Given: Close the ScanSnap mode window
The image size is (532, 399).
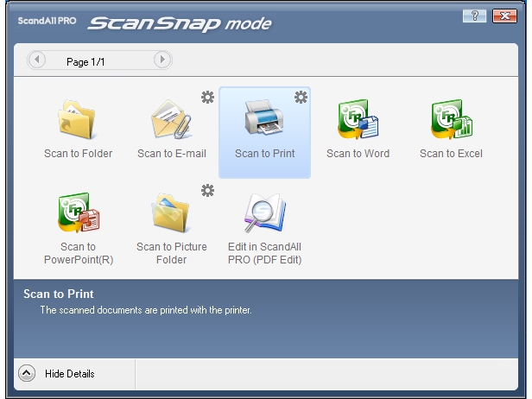Looking at the screenshot, I should [x=504, y=16].
